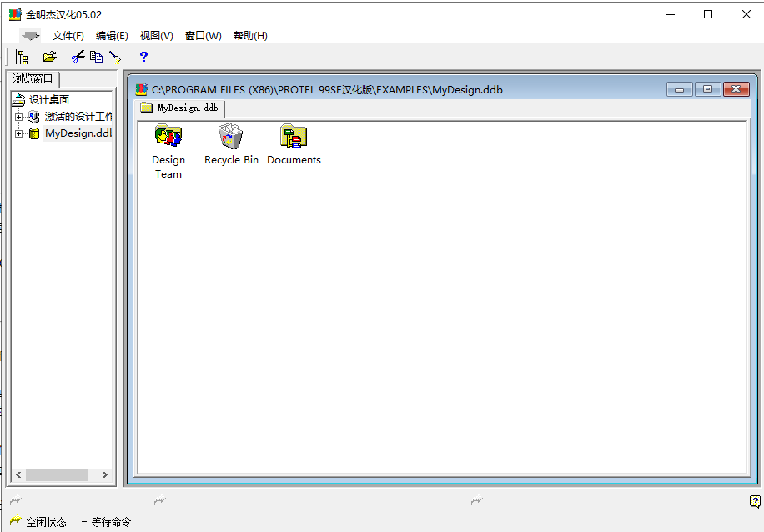
Task: Click the down-arrow menu icon before 文件
Action: (x=30, y=36)
